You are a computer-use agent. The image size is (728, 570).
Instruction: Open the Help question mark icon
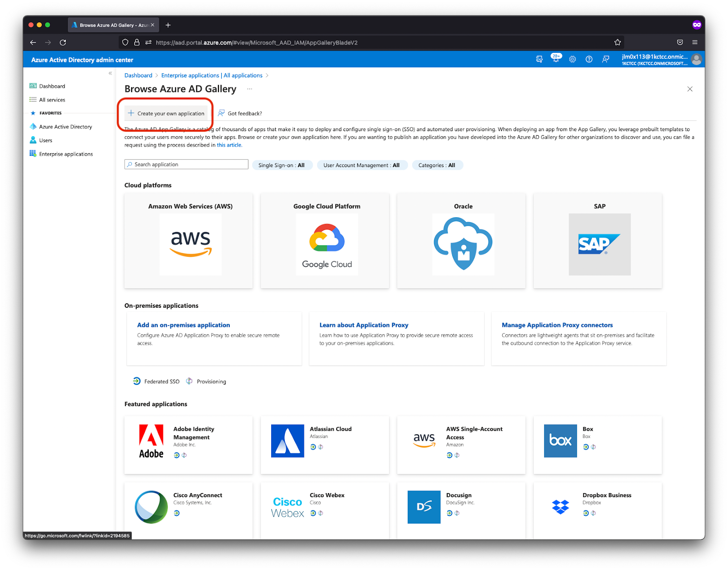pos(589,59)
